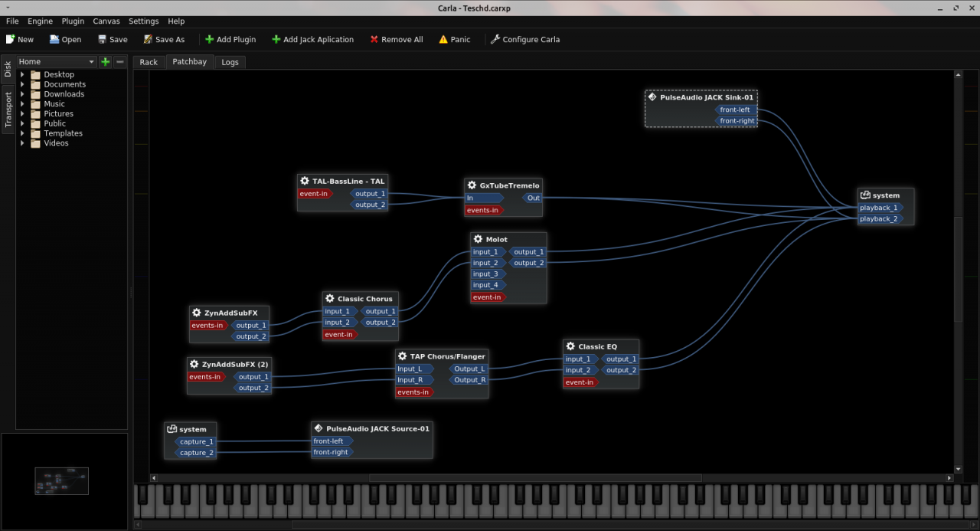This screenshot has width=980, height=531.
Task: Click the gear icon on GxTubeTremelo node
Action: (x=472, y=185)
